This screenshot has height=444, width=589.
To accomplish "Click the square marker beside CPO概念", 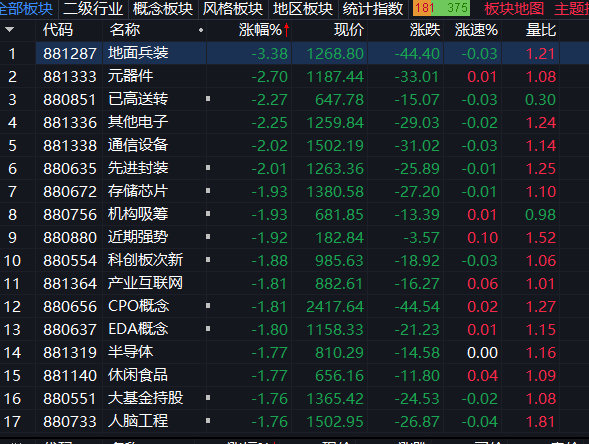I will [208, 306].
